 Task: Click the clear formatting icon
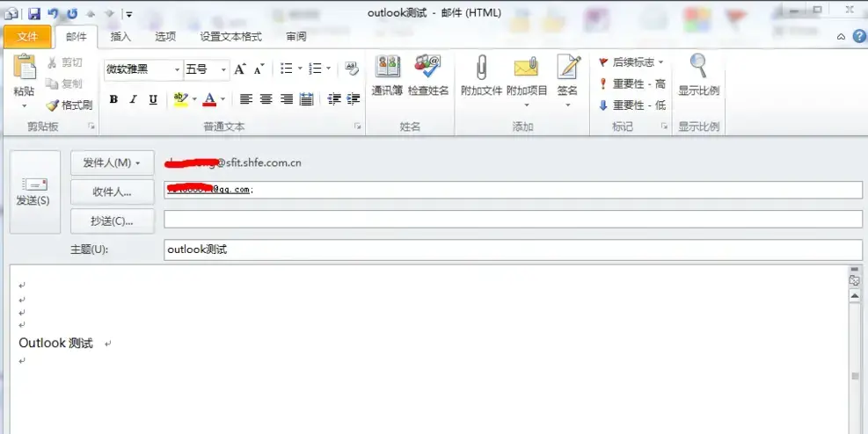(351, 69)
